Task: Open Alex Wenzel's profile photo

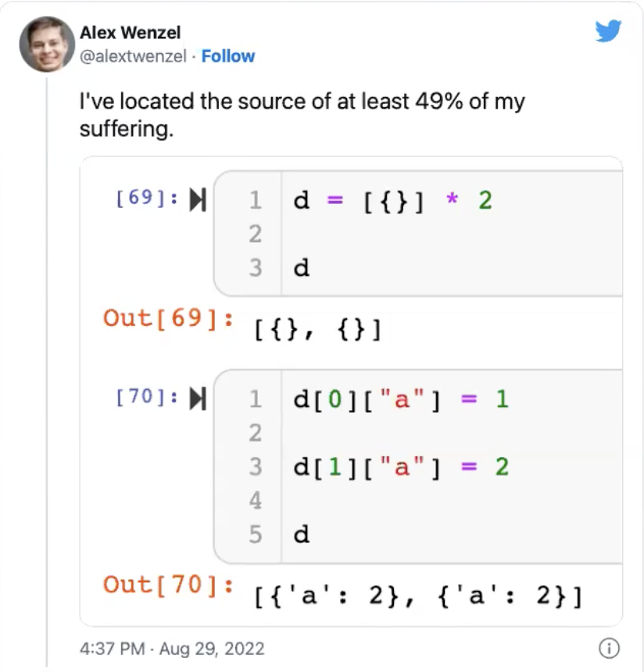Action: (x=47, y=45)
